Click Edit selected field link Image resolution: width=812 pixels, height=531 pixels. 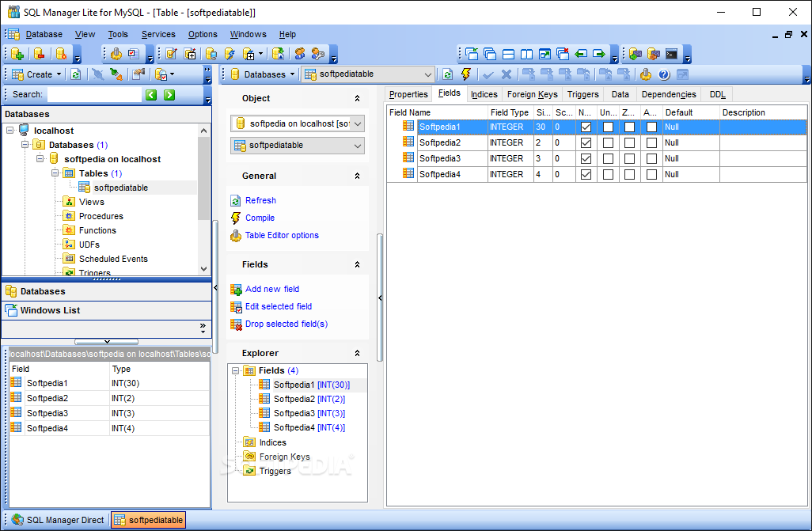[x=278, y=307]
